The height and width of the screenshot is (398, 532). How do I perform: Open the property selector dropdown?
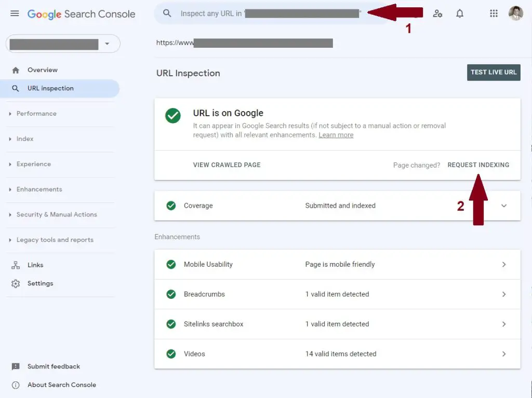pos(63,44)
